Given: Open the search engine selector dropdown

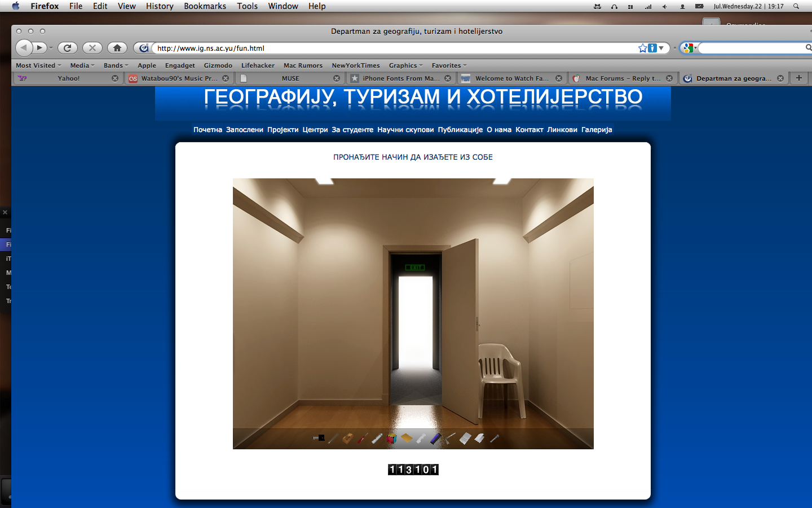Looking at the screenshot, I should coord(690,48).
